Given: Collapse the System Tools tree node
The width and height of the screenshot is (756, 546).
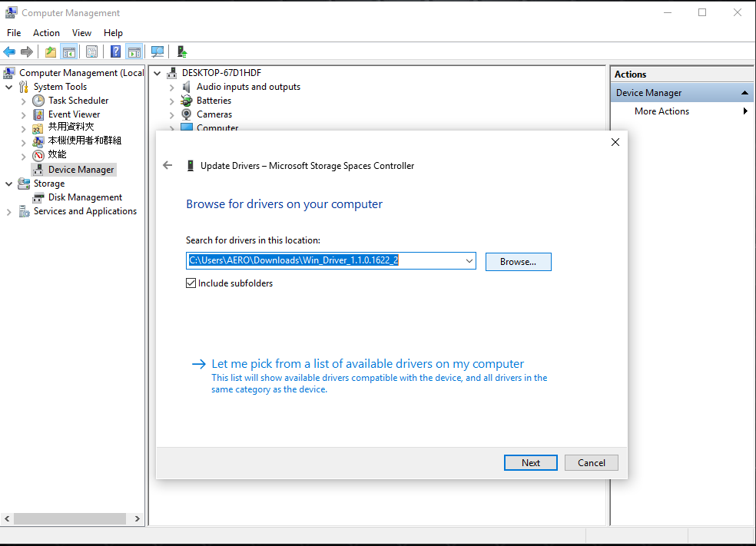Looking at the screenshot, I should 9,87.
